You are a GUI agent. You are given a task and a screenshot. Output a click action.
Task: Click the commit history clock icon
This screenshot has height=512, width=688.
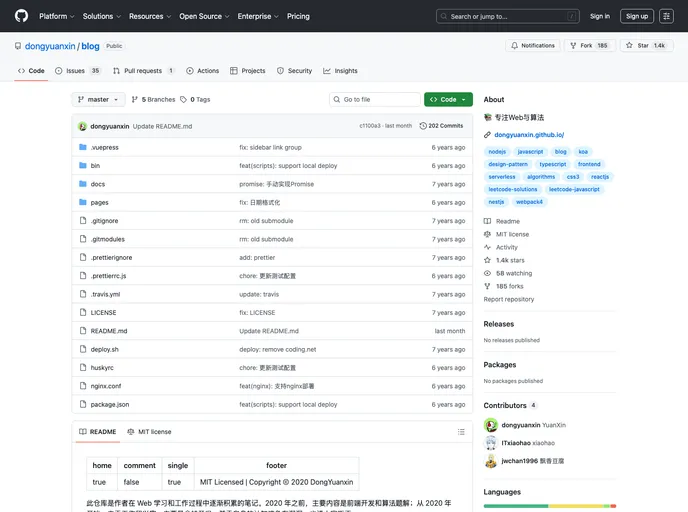click(x=423, y=126)
